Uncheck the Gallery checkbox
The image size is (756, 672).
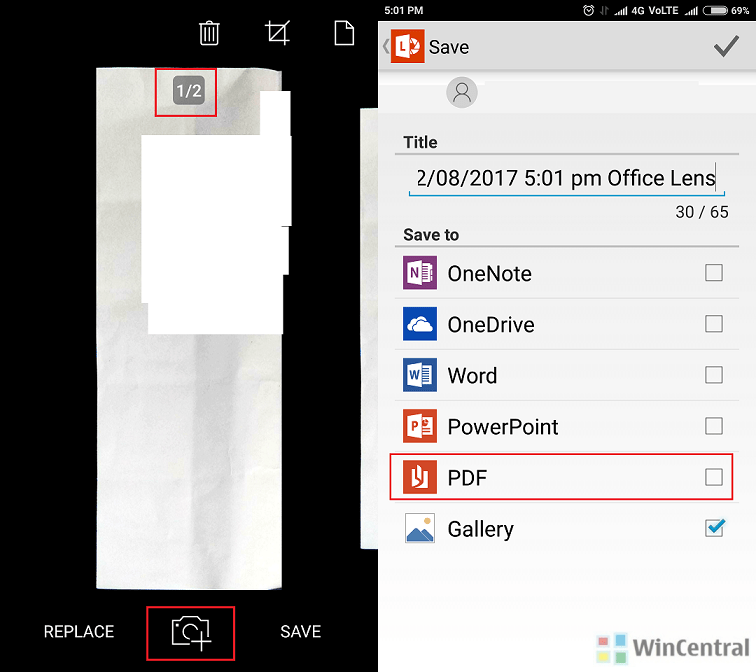(x=714, y=528)
